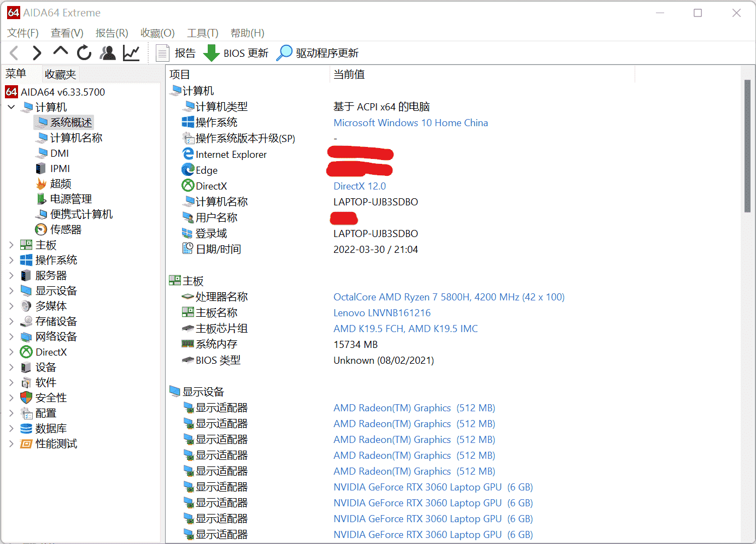Image resolution: width=756 pixels, height=544 pixels.
Task: Click the DirectX icon in the sidebar tree
Action: [x=26, y=352]
